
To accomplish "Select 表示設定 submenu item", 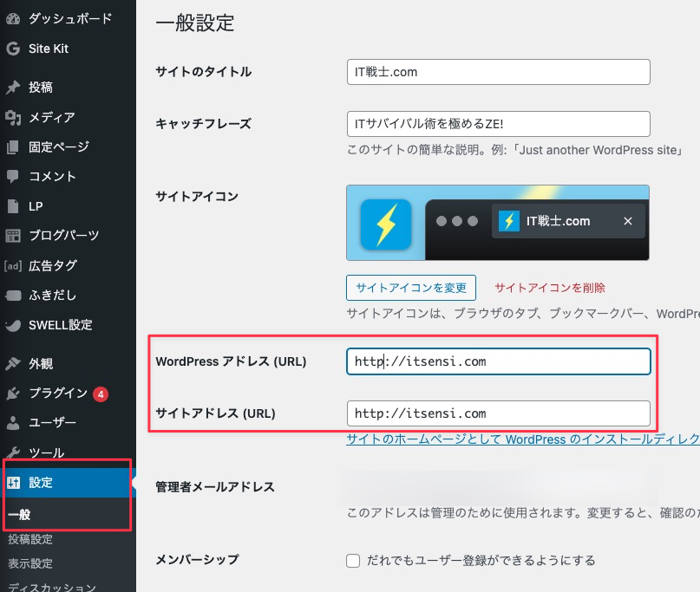I will tap(30, 563).
